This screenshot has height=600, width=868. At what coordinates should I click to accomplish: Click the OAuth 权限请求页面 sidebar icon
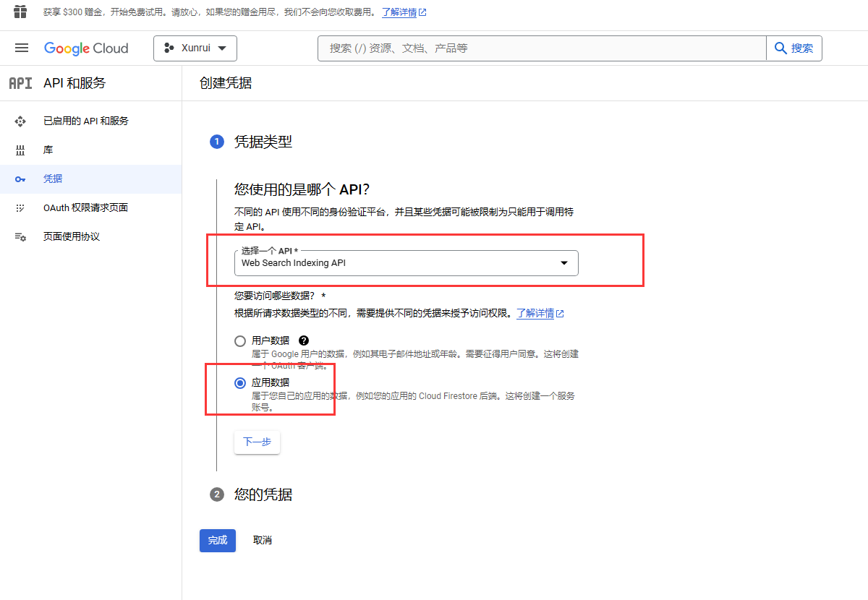pyautogui.click(x=20, y=207)
